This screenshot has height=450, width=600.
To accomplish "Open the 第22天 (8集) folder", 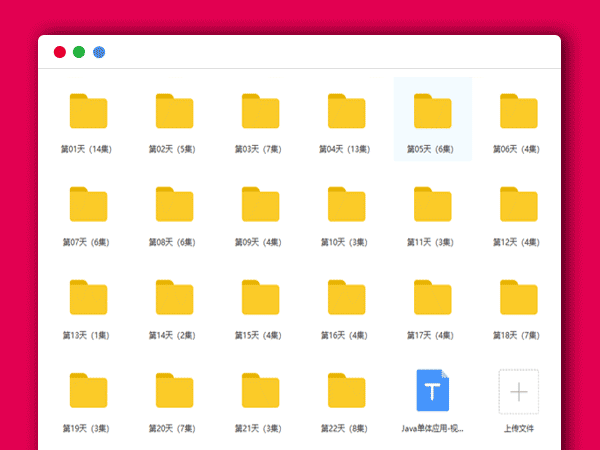I will pos(346,390).
